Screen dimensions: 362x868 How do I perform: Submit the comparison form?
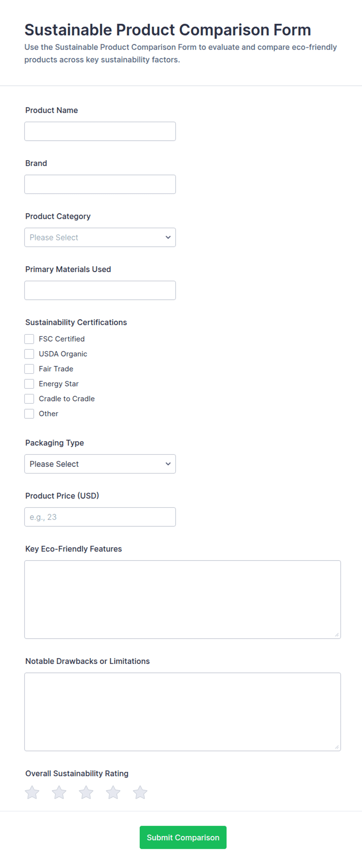183,837
